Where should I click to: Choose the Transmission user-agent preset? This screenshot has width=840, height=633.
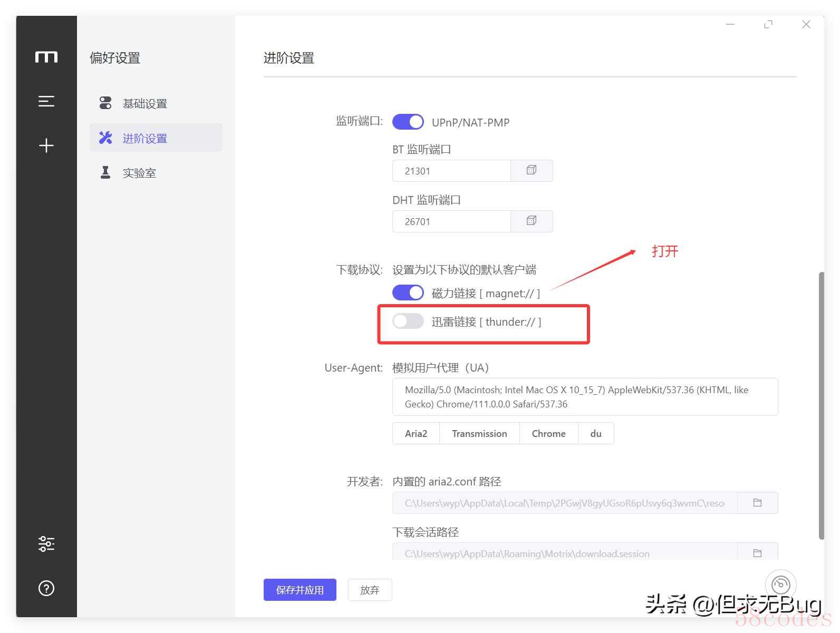pos(479,434)
